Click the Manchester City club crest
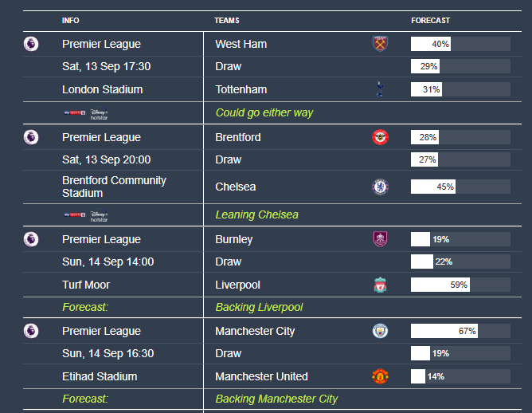Screen dimensions: 532x413 [x=380, y=331]
